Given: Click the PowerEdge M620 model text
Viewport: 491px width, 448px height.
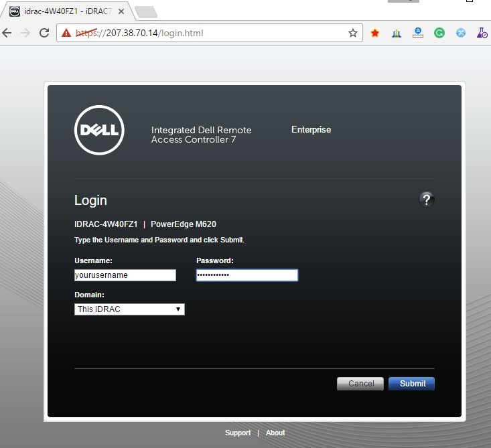Looking at the screenshot, I should pyautogui.click(x=184, y=224).
